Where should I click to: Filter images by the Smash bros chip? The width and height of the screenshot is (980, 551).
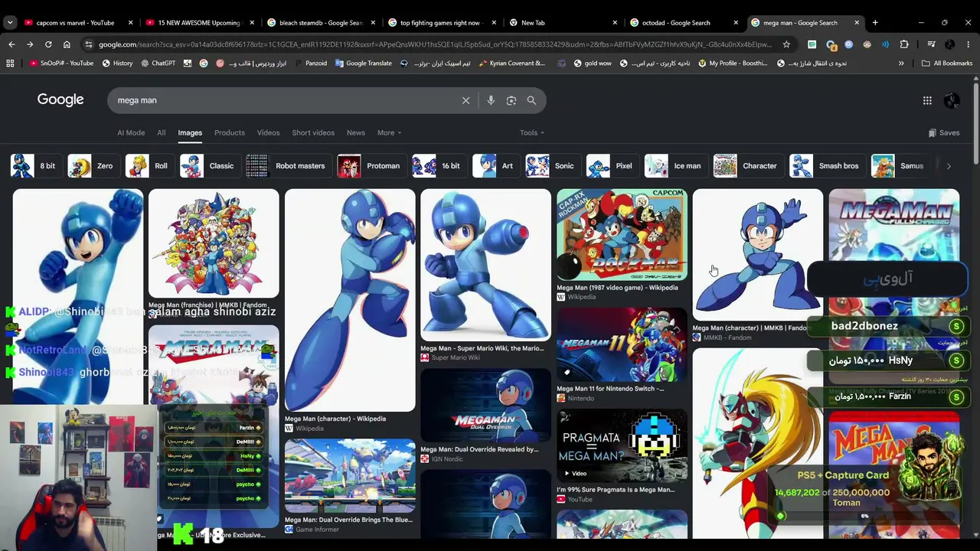coord(826,166)
